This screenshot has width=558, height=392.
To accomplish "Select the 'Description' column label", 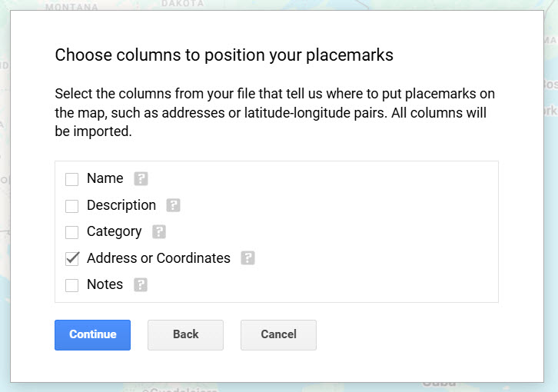I will (x=121, y=205).
